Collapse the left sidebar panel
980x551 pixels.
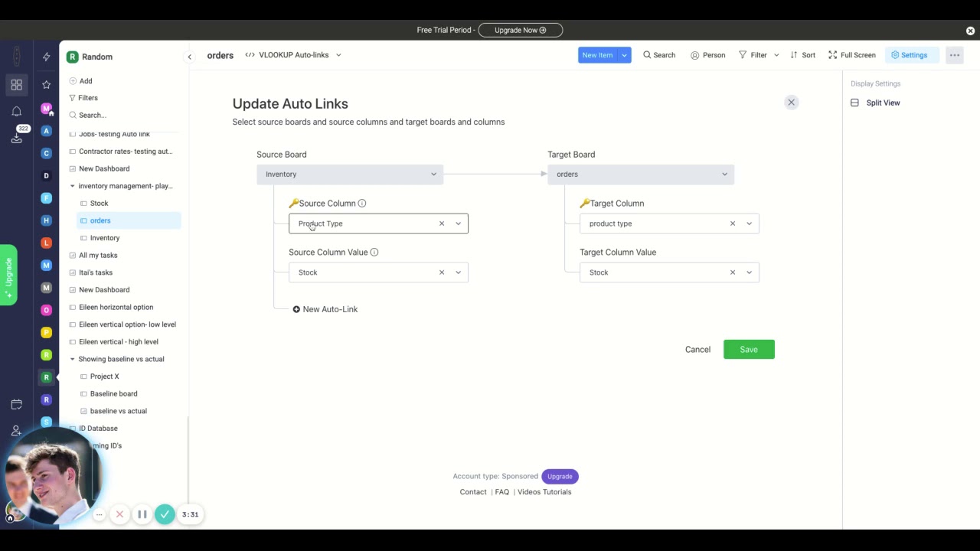pyautogui.click(x=189, y=57)
